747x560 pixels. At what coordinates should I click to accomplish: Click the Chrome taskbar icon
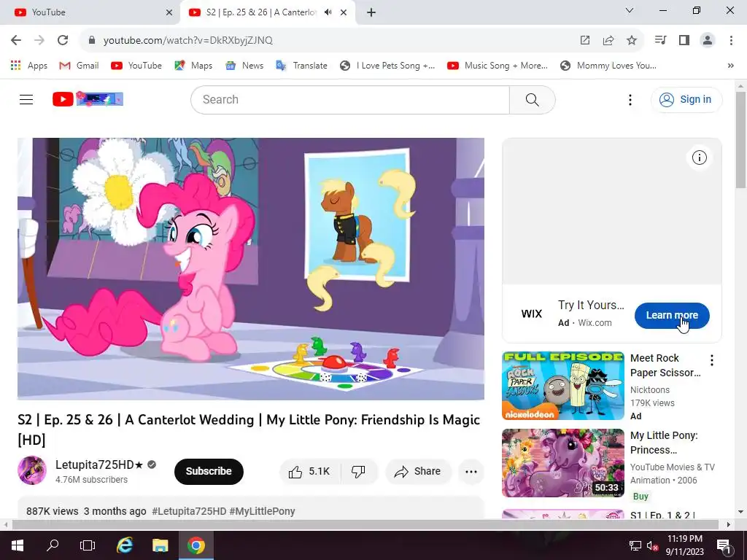pyautogui.click(x=196, y=545)
